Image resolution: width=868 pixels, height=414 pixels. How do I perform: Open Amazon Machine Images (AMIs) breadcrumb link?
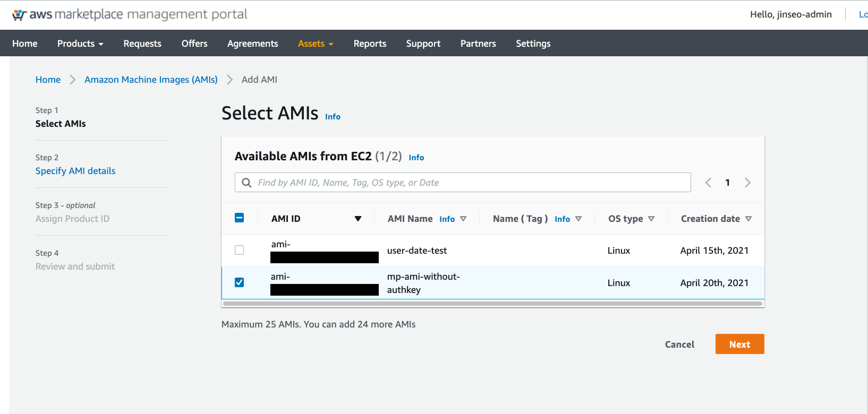(151, 80)
